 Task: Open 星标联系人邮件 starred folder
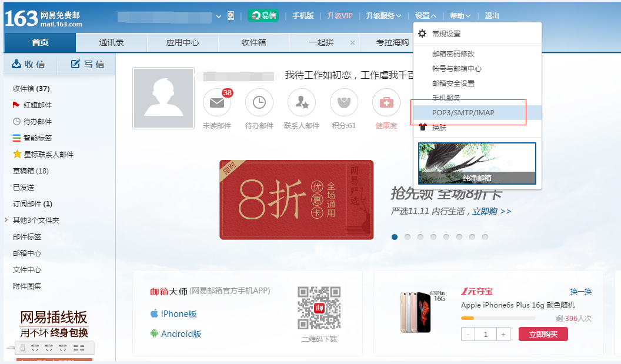[48, 155]
